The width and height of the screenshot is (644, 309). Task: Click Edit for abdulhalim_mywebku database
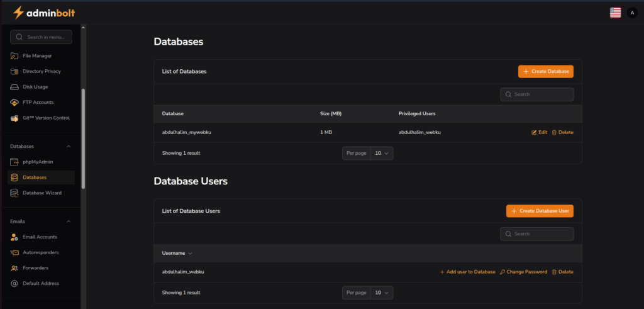(539, 132)
